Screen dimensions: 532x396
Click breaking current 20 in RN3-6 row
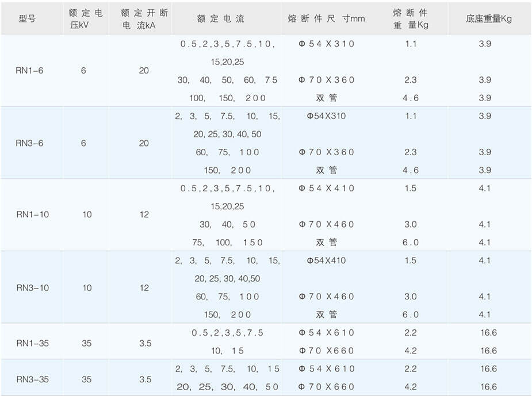coord(144,143)
